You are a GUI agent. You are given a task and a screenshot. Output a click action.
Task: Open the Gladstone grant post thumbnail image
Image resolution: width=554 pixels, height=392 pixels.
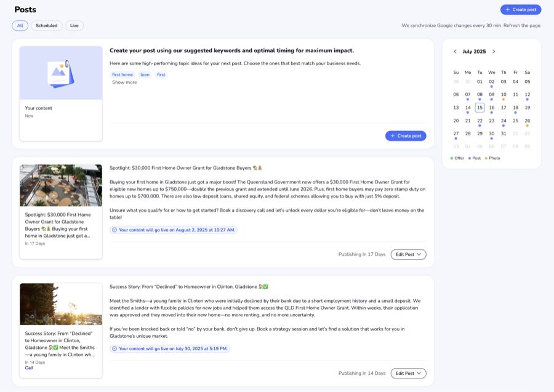tap(61, 185)
